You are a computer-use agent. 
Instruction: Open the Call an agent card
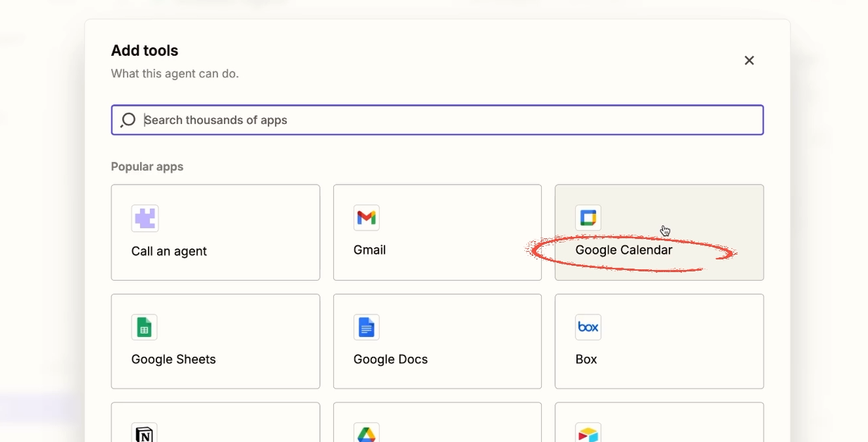pos(215,233)
